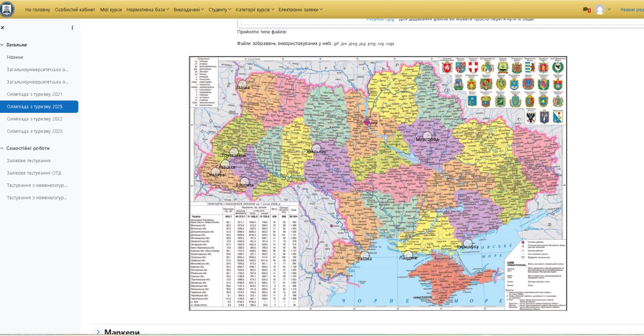Open Особистий кабінет from the top menu
This screenshot has width=644, height=336.
click(74, 10)
